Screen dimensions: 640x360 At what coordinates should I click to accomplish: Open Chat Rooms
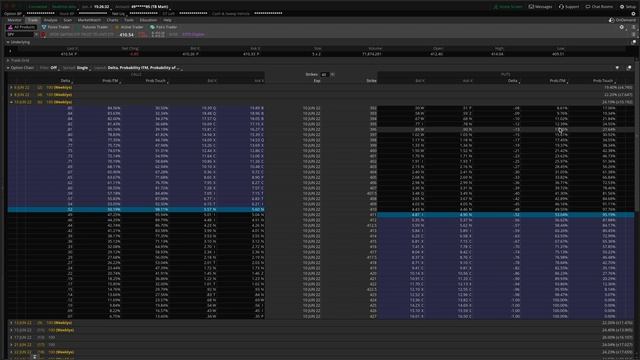599,7
